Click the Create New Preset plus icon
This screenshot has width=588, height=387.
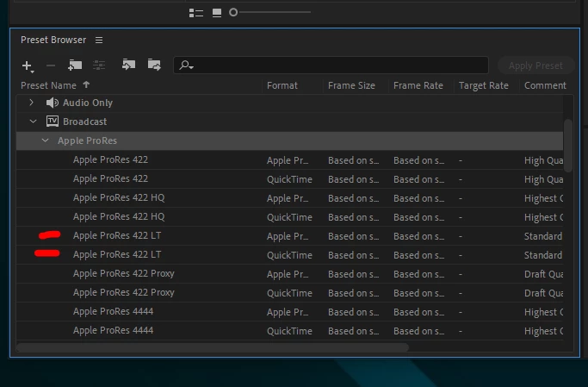[28, 66]
